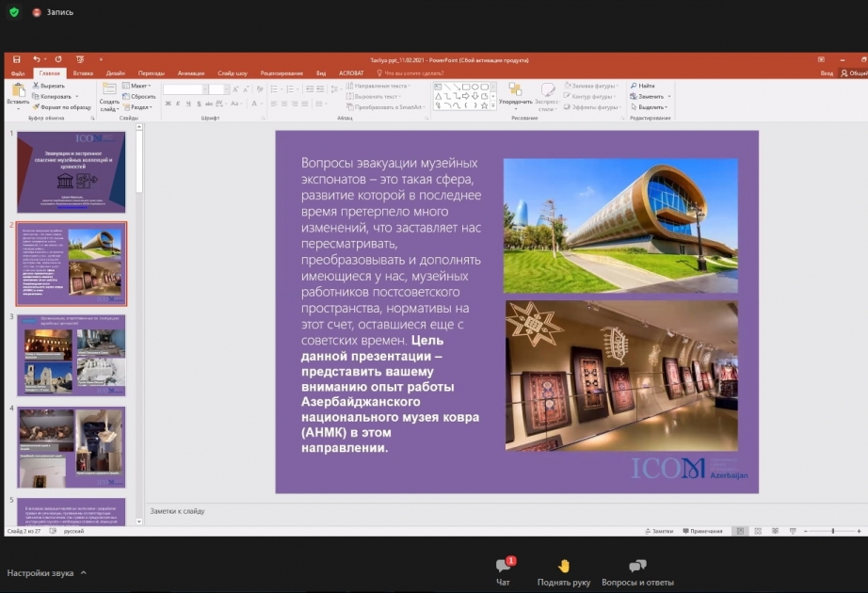Click the Вставить paste icon
This screenshot has width=868, height=593.
coord(18,90)
